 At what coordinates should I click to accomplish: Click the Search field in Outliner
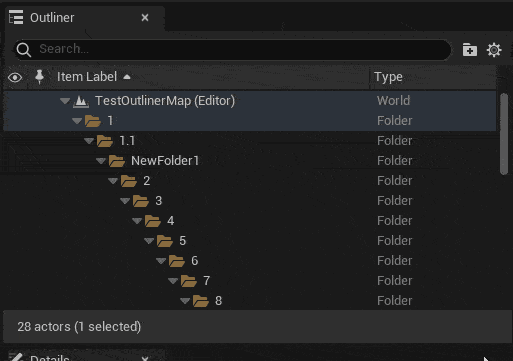(x=232, y=49)
